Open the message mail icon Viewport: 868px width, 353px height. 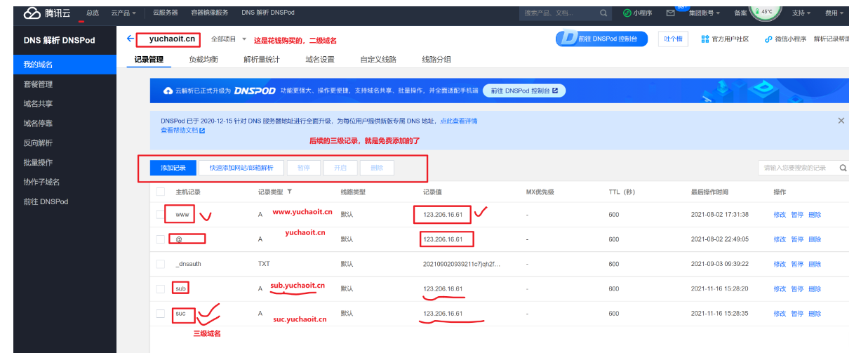[670, 13]
